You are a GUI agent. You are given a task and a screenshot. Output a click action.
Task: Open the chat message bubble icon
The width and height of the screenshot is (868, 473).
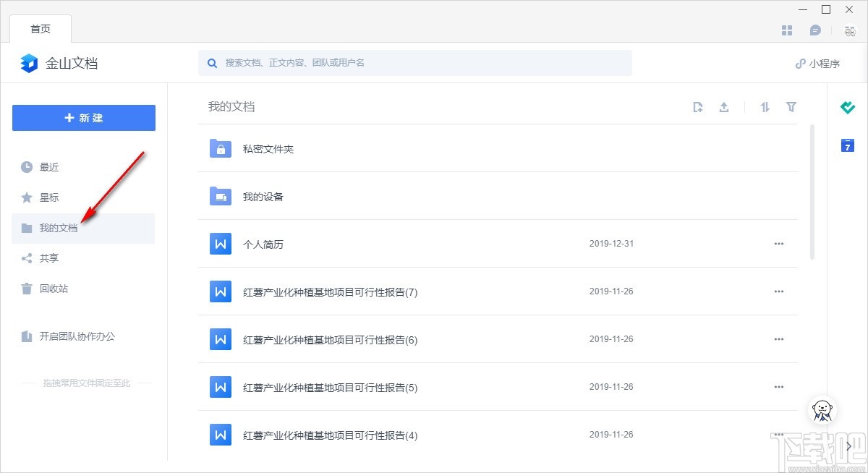coord(816,30)
